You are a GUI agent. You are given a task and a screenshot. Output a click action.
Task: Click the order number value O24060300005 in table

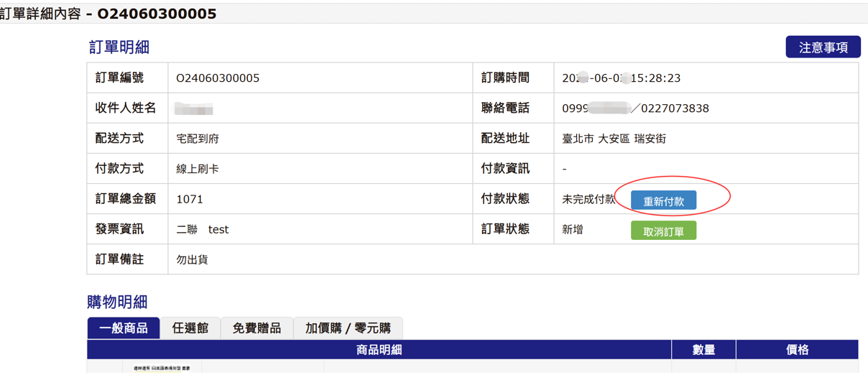(218, 78)
